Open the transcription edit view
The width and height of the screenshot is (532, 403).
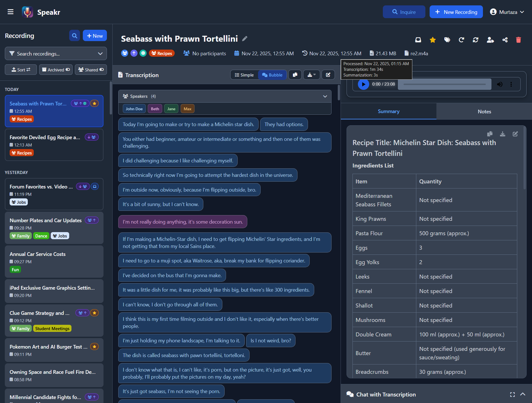pyautogui.click(x=328, y=75)
